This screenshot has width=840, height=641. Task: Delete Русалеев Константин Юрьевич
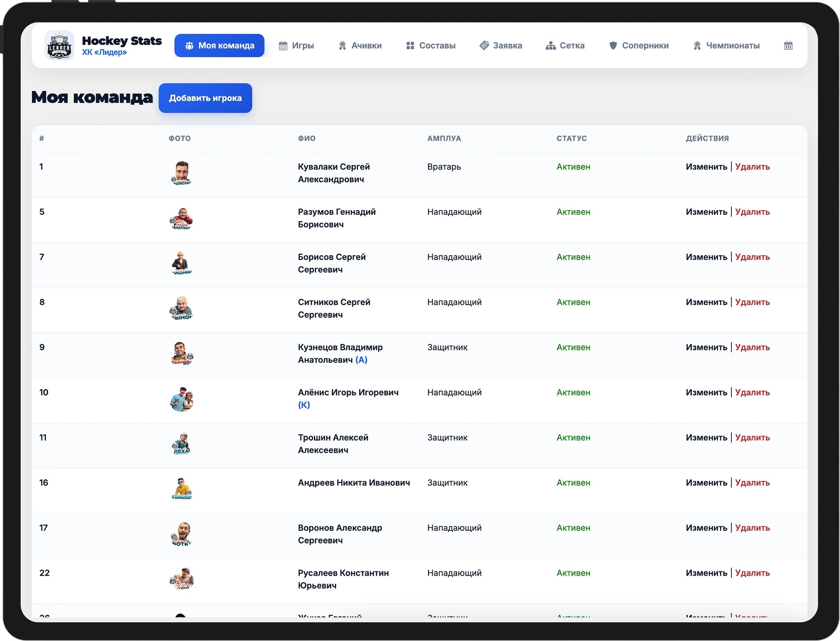(752, 573)
